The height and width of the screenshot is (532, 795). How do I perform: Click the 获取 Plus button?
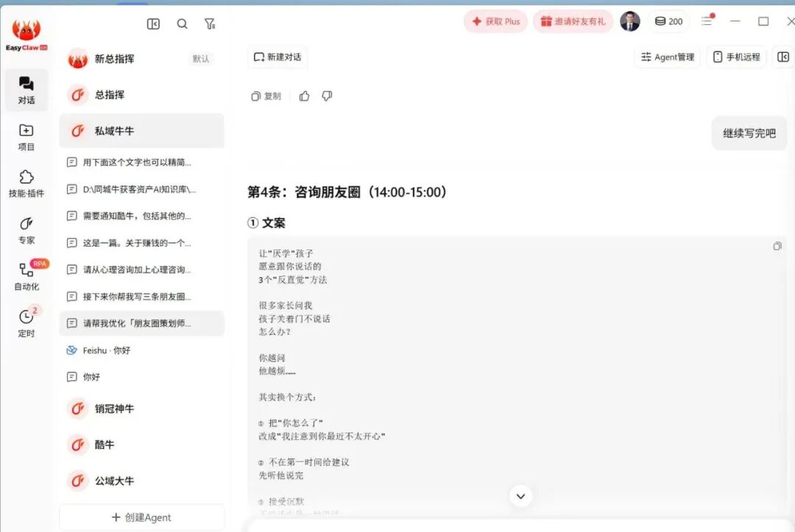point(495,21)
